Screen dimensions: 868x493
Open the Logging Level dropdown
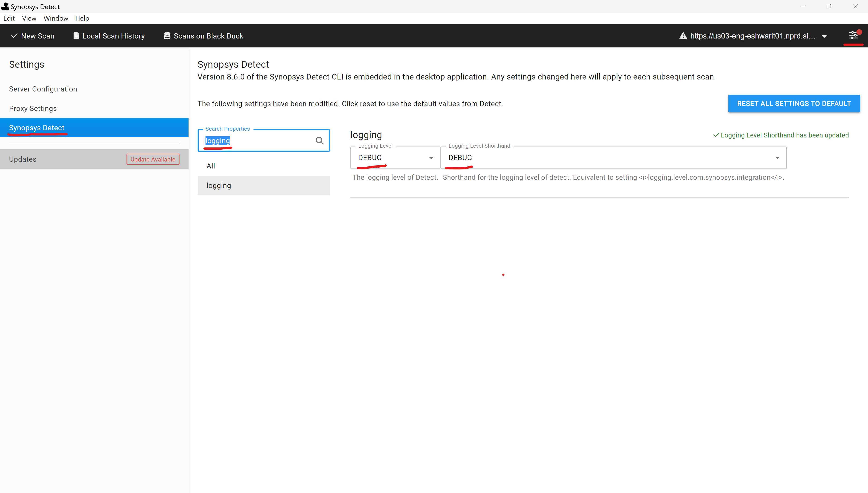point(395,158)
